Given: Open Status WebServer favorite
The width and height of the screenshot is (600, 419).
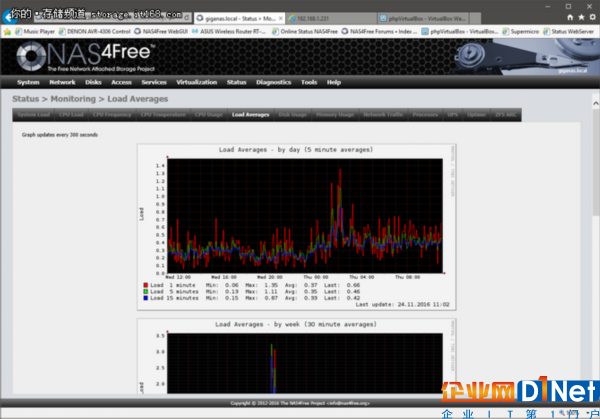Looking at the screenshot, I should click(568, 31).
